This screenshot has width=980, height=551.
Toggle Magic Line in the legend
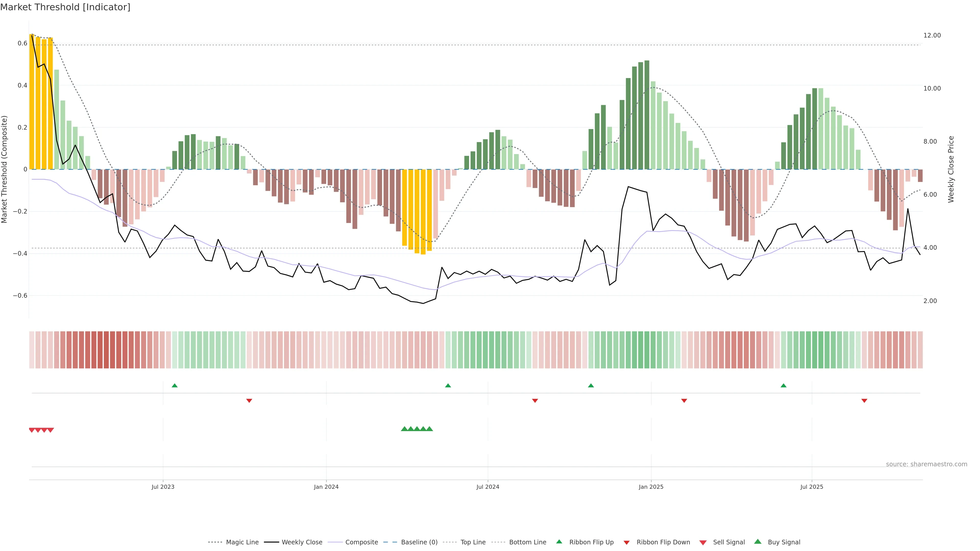[242, 542]
